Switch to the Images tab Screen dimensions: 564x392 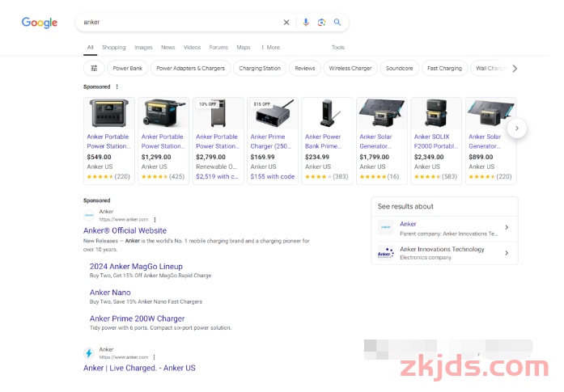point(143,48)
